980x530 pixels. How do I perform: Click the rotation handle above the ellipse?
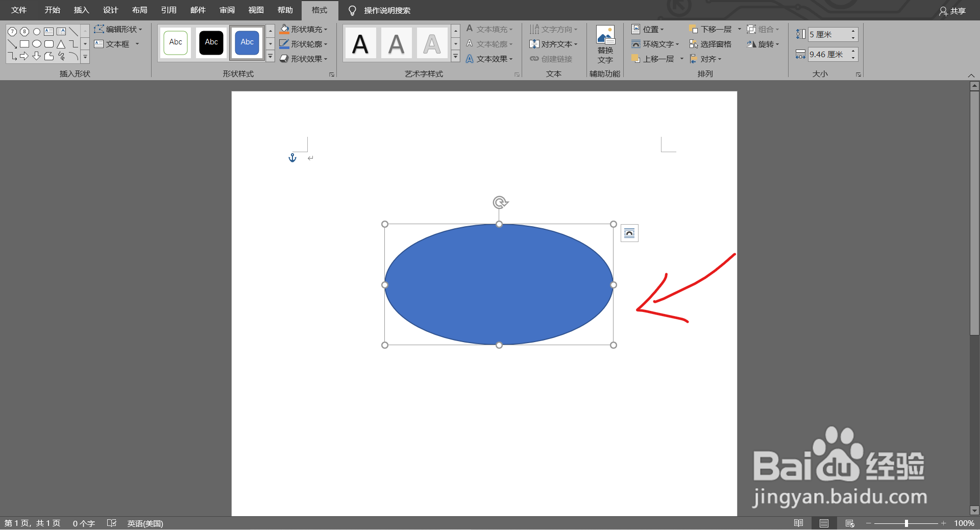pyautogui.click(x=500, y=203)
